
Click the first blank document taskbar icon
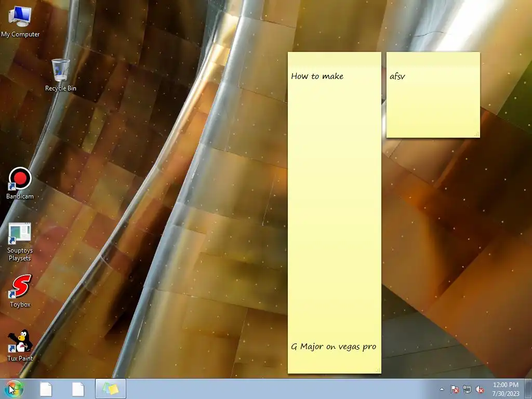point(46,389)
